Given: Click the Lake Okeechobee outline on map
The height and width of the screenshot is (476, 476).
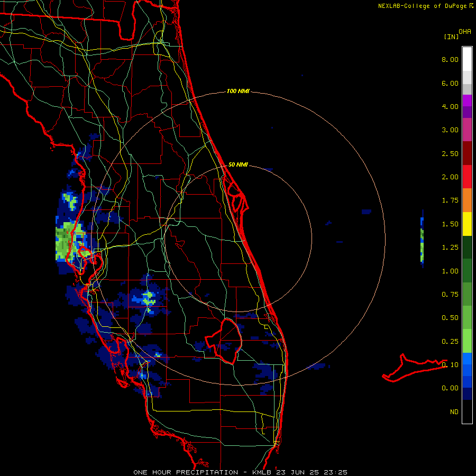Looking at the screenshot, I should 225,341.
